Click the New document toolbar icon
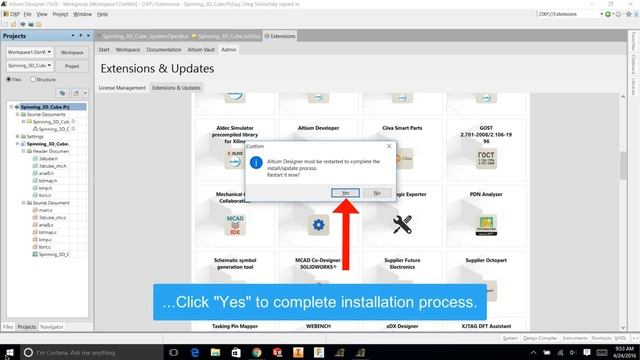This screenshot has height=360, width=640. 6,24
